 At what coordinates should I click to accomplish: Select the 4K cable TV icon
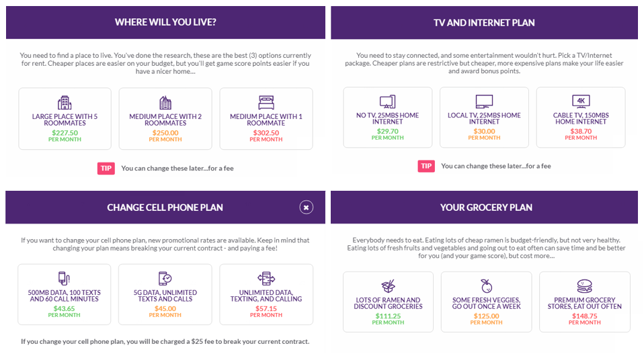pos(581,101)
